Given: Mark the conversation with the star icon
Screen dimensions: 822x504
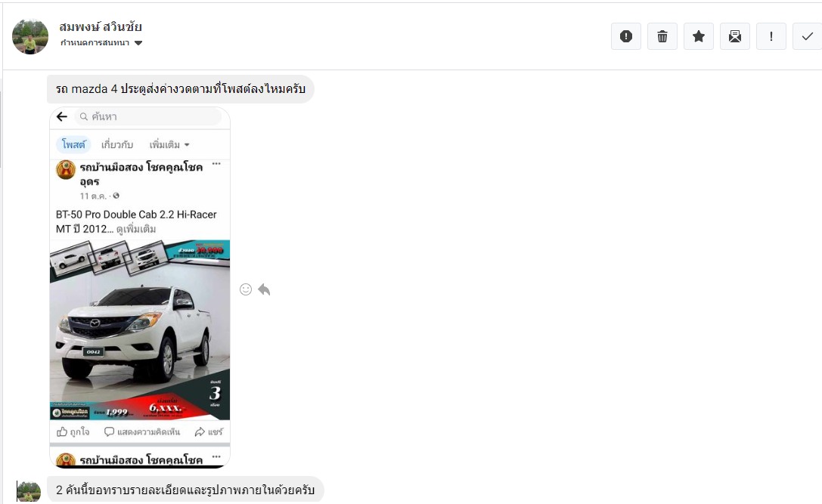Looking at the screenshot, I should (x=698, y=36).
